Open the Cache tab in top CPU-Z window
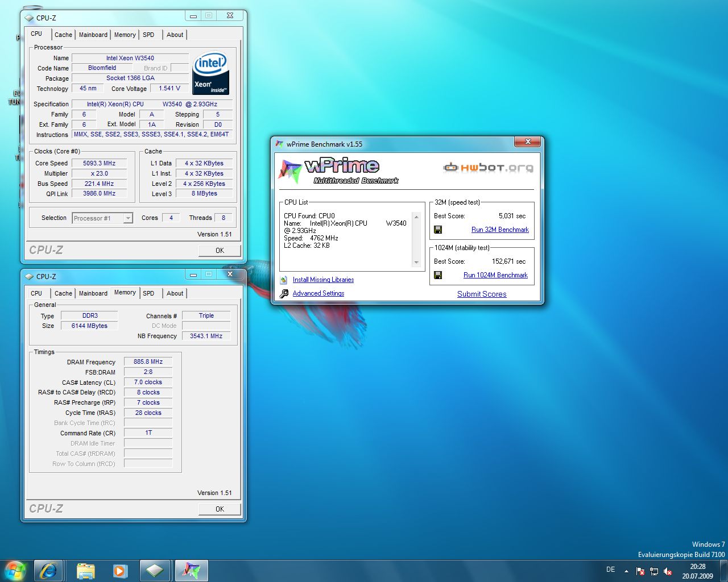 click(63, 35)
